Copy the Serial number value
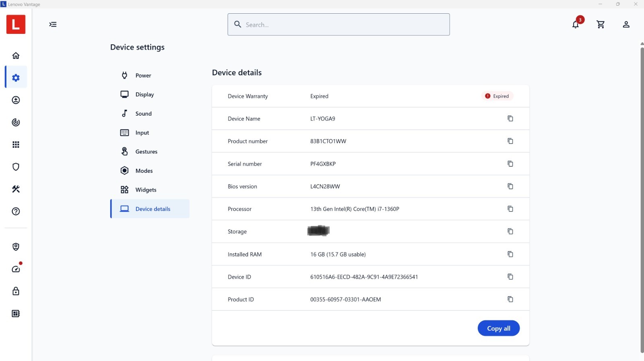Screen dimensions: 644x361 pos(510,164)
